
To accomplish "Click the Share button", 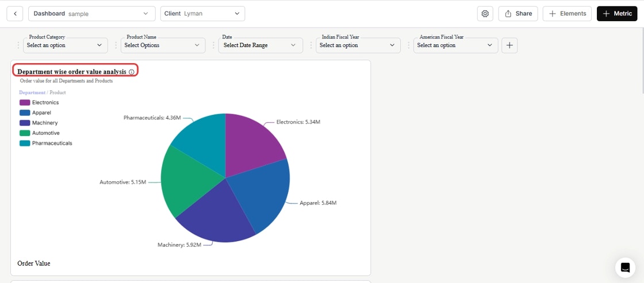I will pyautogui.click(x=518, y=14).
